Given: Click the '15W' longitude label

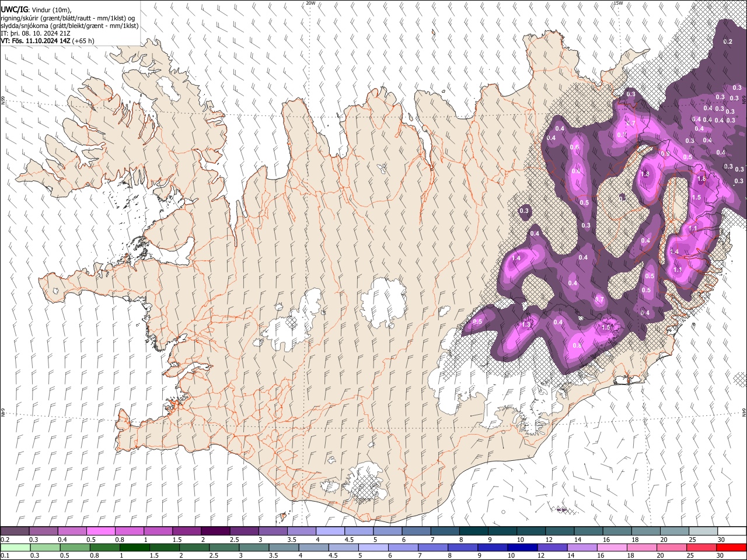Looking at the screenshot, I should 618,3.
